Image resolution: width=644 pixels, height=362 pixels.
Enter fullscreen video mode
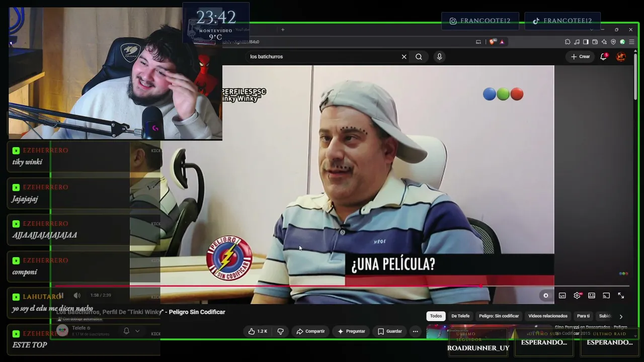coord(621,296)
